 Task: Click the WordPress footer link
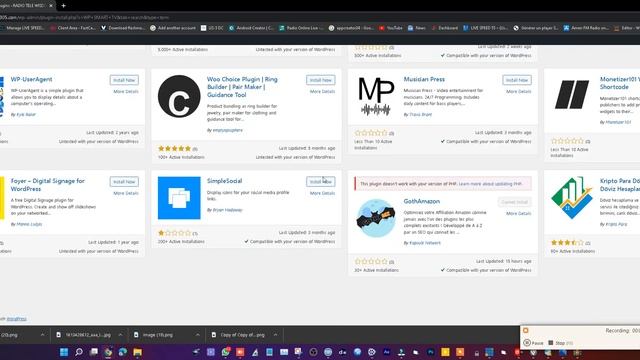[17, 319]
